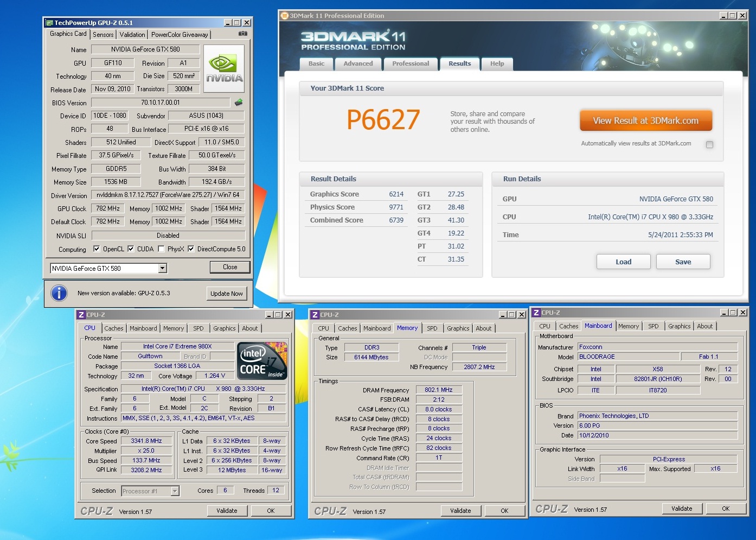Click the Graphics Score value 6214
This screenshot has width=756, height=540.
396,194
